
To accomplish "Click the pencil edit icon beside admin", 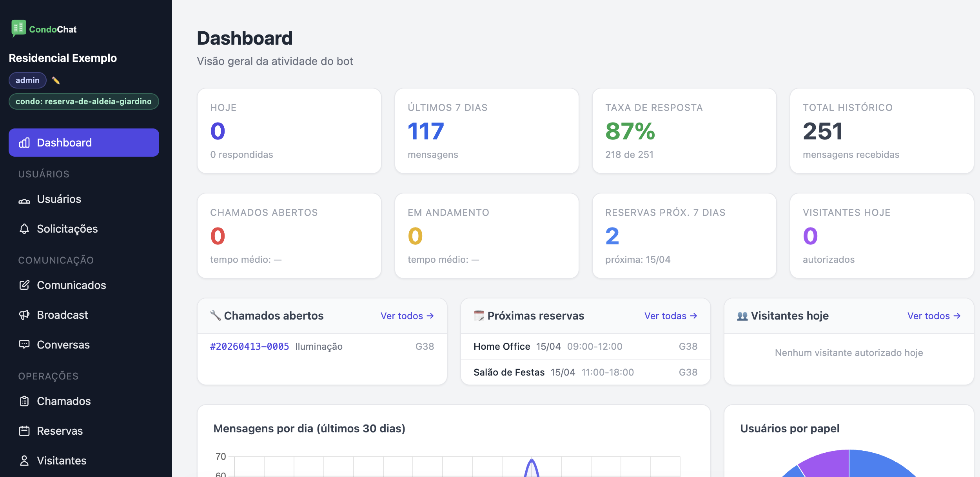I will click(56, 81).
